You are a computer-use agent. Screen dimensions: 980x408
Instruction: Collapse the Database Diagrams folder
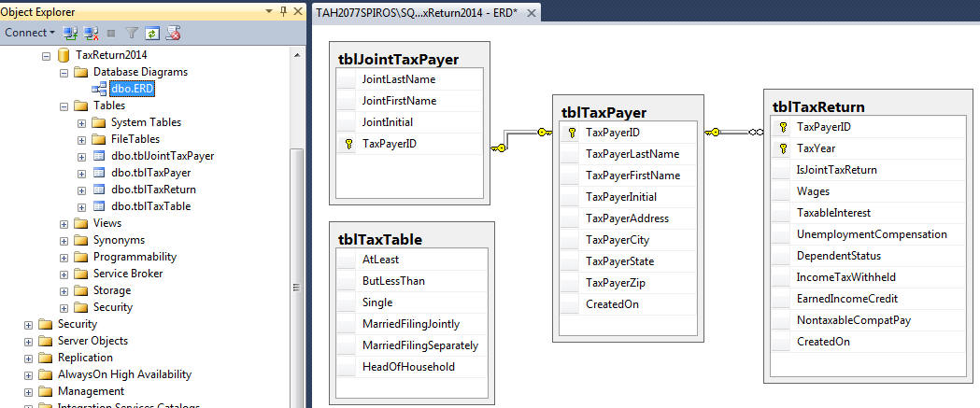pyautogui.click(x=64, y=73)
